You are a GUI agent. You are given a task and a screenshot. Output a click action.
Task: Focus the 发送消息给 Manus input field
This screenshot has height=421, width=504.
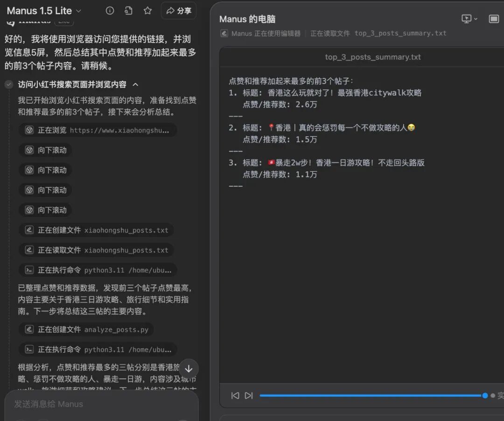[x=102, y=404]
